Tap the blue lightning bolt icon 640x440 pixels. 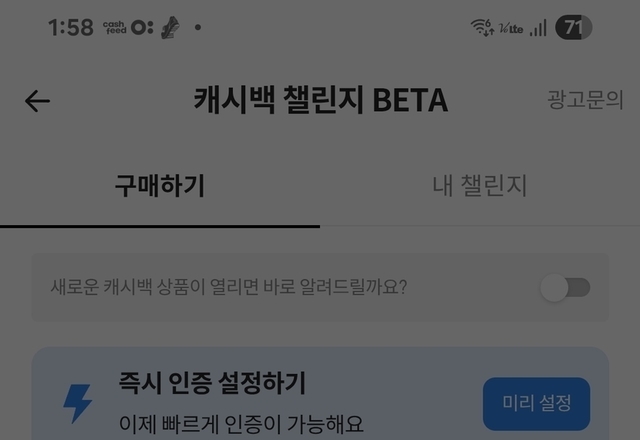click(x=78, y=403)
